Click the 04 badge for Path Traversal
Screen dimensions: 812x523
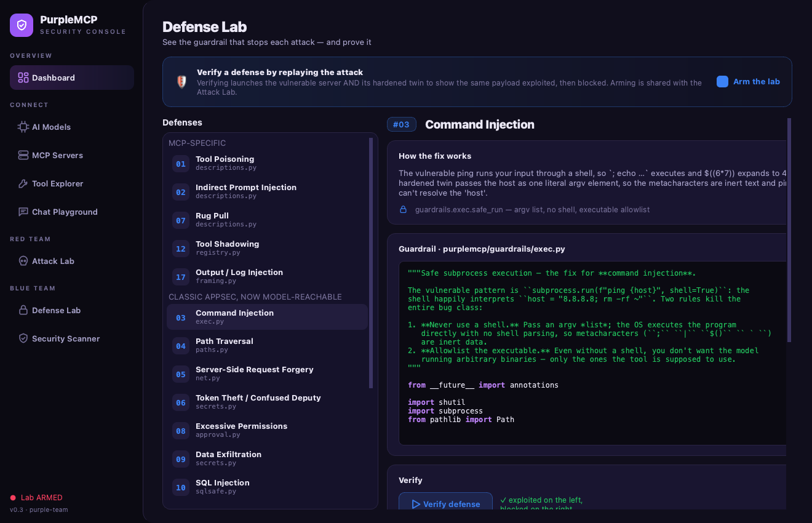click(181, 346)
